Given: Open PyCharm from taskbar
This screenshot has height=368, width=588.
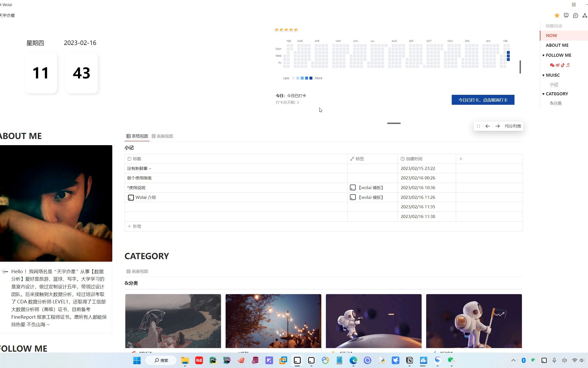Looking at the screenshot, I should (x=213, y=360).
